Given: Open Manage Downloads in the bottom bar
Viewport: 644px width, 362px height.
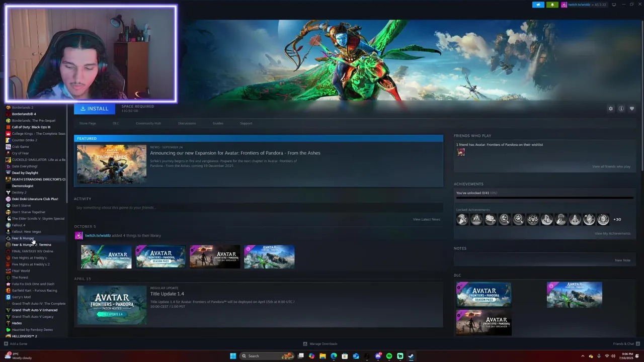Looking at the screenshot, I should pyautogui.click(x=320, y=344).
